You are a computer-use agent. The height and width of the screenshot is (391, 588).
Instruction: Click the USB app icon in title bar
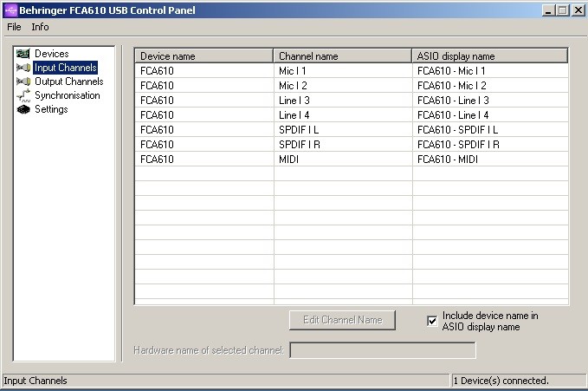click(10, 10)
